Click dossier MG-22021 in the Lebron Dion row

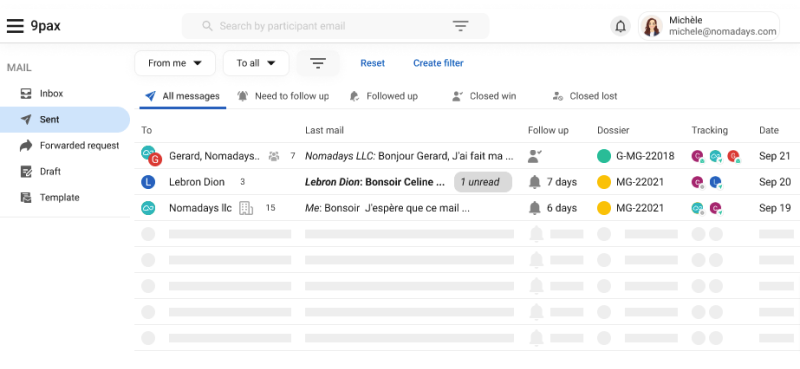pyautogui.click(x=640, y=182)
